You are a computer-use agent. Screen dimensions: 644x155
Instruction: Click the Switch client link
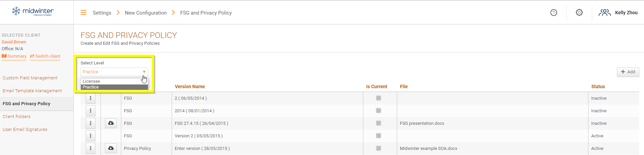point(45,56)
